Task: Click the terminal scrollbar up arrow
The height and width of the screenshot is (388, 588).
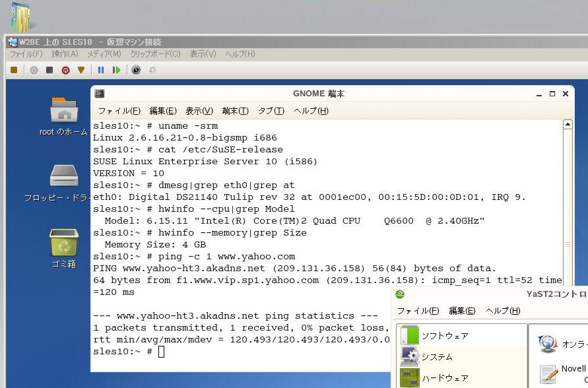Action: pyautogui.click(x=568, y=125)
